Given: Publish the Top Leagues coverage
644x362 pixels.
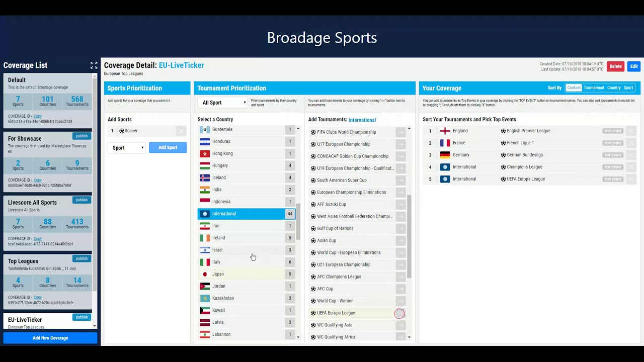Looking at the screenshot, I should click(82, 258).
